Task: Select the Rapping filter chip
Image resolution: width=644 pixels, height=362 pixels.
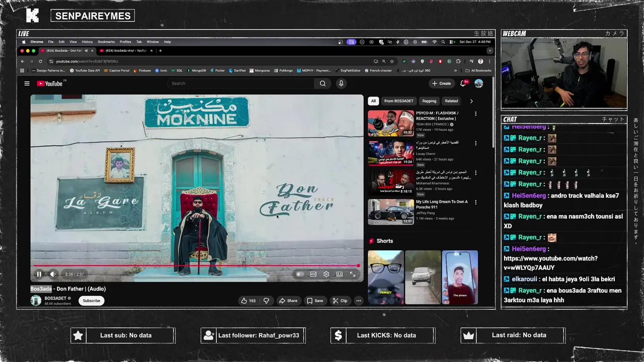Action: click(429, 101)
